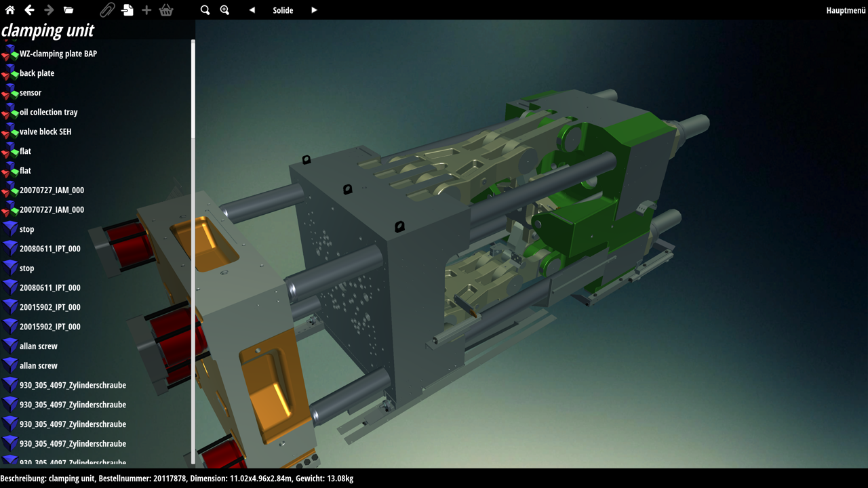Select 20015902_IPT_000 row directly above allan screw

[96, 327]
